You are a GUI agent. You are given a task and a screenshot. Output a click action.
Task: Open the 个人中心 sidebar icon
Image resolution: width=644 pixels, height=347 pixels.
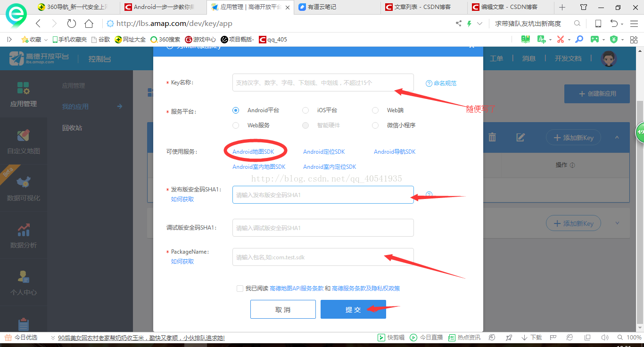pyautogui.click(x=24, y=277)
